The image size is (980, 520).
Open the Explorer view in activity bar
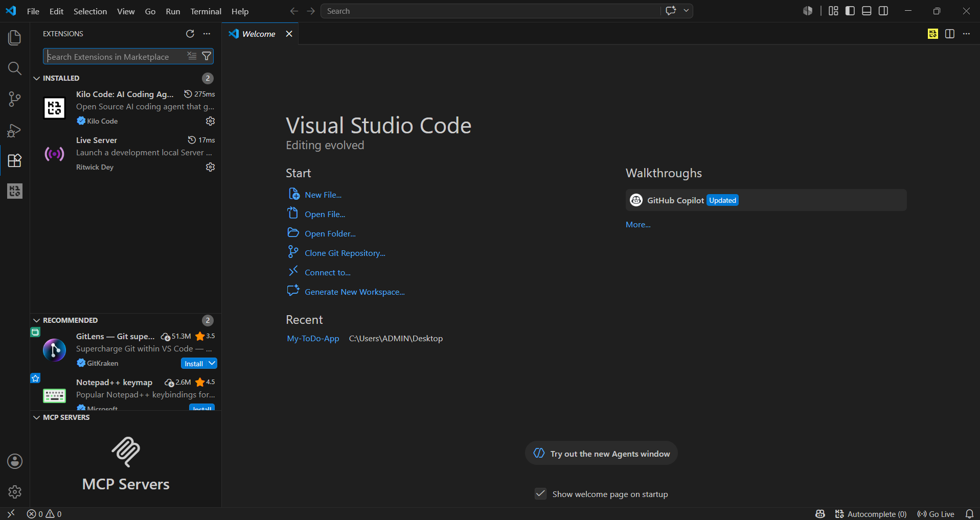tap(15, 38)
